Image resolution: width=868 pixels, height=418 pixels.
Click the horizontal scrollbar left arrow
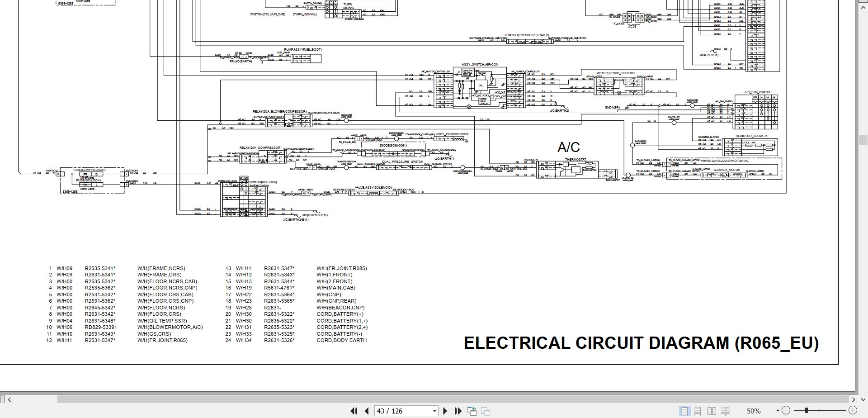(x=9, y=399)
